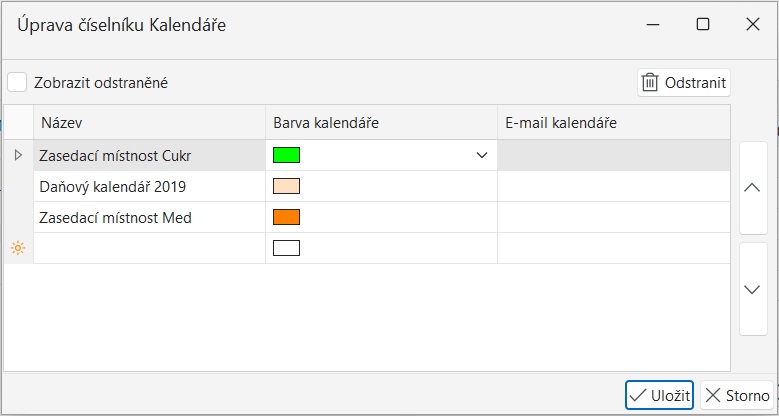Viewport: 779px width, 416px height.
Task: Click the empty white swatch in new row
Action: tap(286, 248)
